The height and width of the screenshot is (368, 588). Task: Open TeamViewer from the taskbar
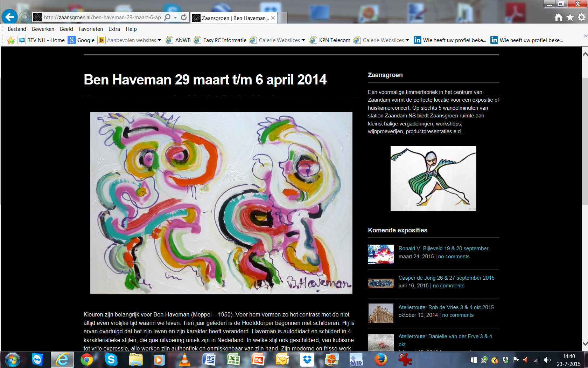coord(37,360)
